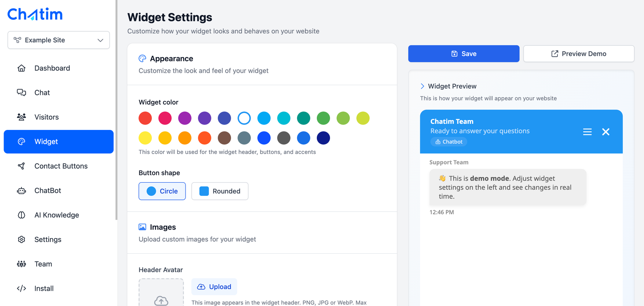Choose the brown widget color
This screenshot has height=306, width=644.
point(224,138)
